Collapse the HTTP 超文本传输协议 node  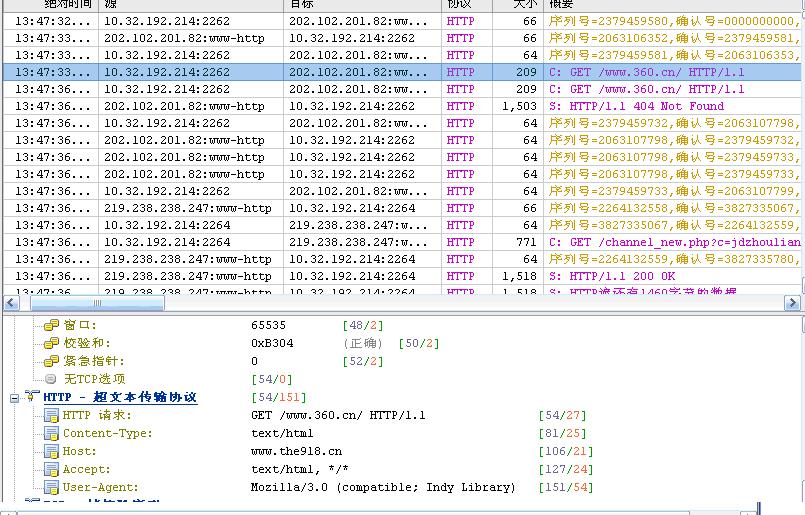[15, 398]
